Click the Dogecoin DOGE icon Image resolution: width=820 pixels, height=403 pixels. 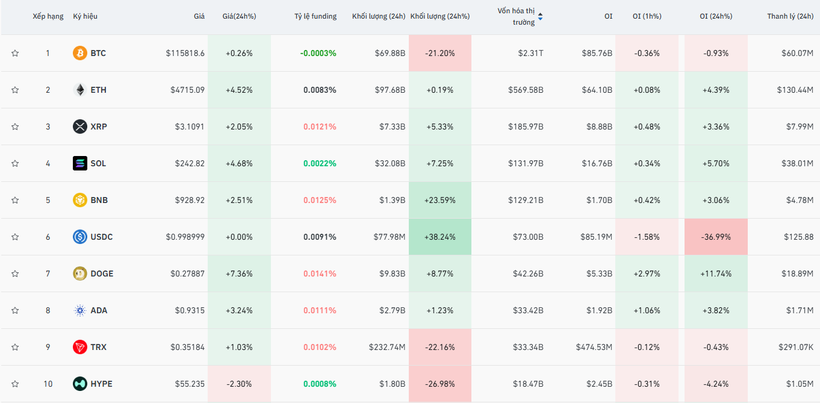pos(80,274)
